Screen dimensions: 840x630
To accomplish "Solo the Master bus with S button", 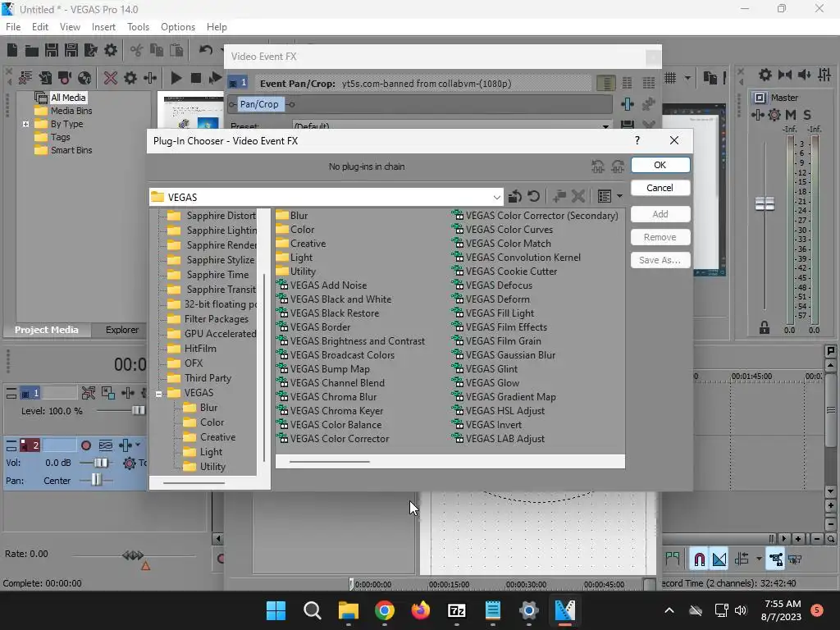I will coord(807,115).
